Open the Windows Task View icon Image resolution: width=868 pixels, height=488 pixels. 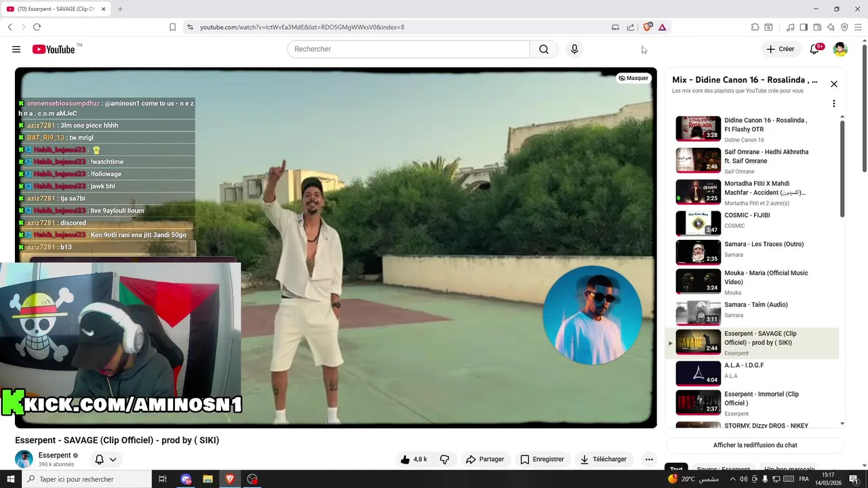[162, 479]
